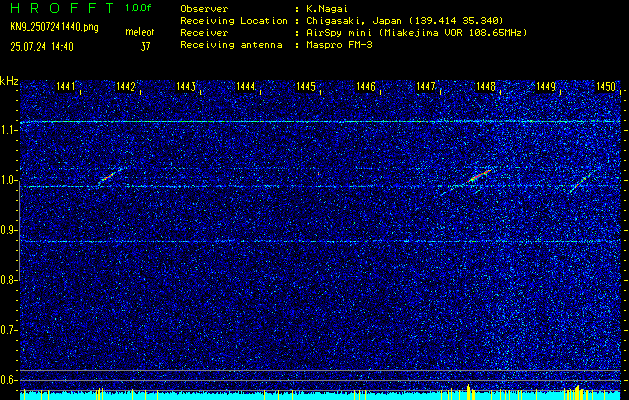Click the 0.9 frequency axis label
This screenshot has height=400, width=629.
pyautogui.click(x=7, y=230)
